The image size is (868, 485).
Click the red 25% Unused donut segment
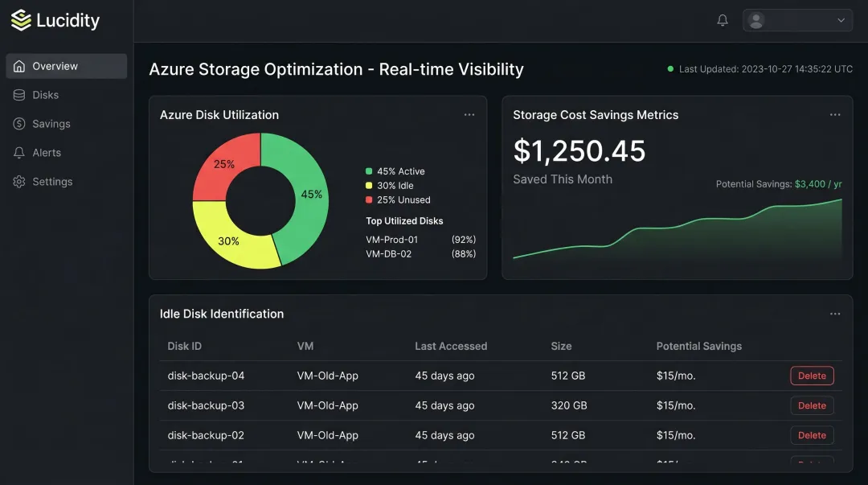(x=226, y=165)
